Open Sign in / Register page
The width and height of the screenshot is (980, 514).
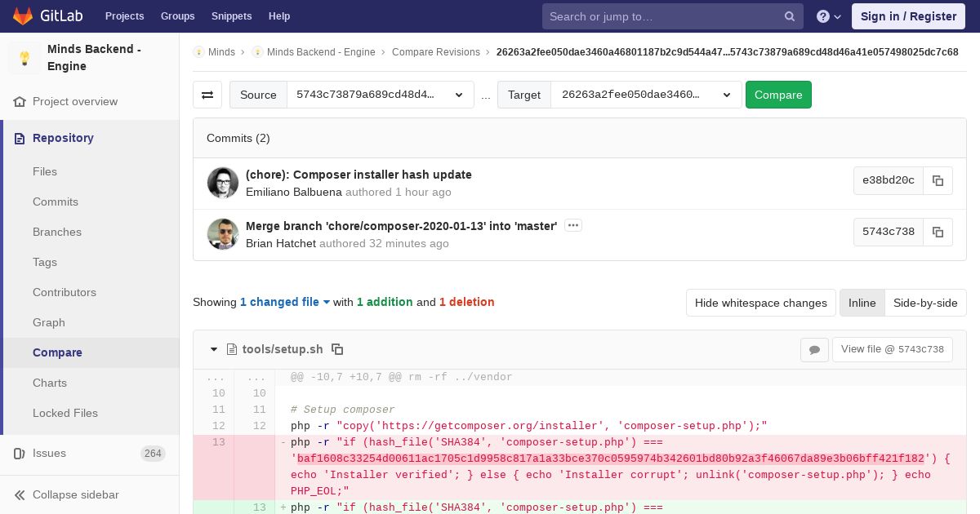[908, 16]
